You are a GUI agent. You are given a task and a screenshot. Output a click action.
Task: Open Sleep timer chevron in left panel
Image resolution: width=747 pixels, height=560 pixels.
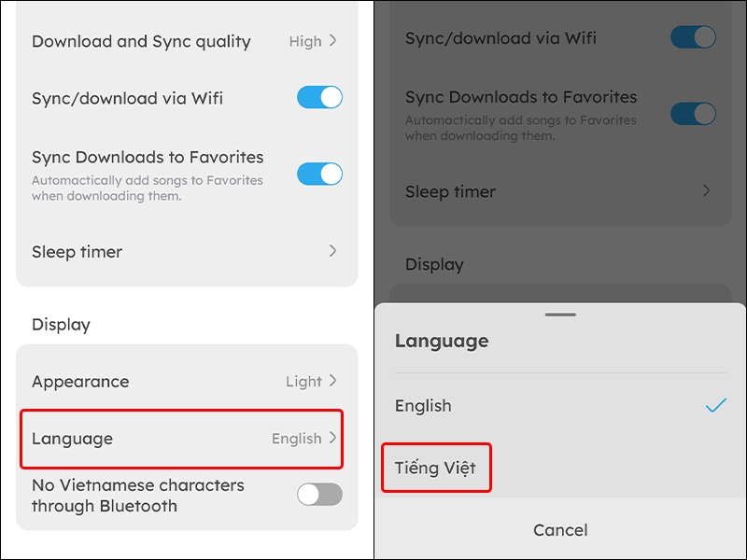[333, 251]
